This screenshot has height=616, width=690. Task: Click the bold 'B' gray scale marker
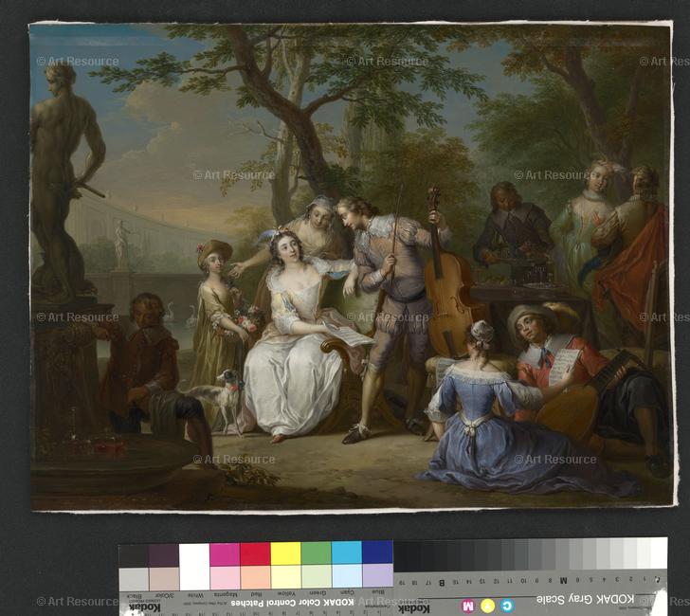click(x=442, y=583)
